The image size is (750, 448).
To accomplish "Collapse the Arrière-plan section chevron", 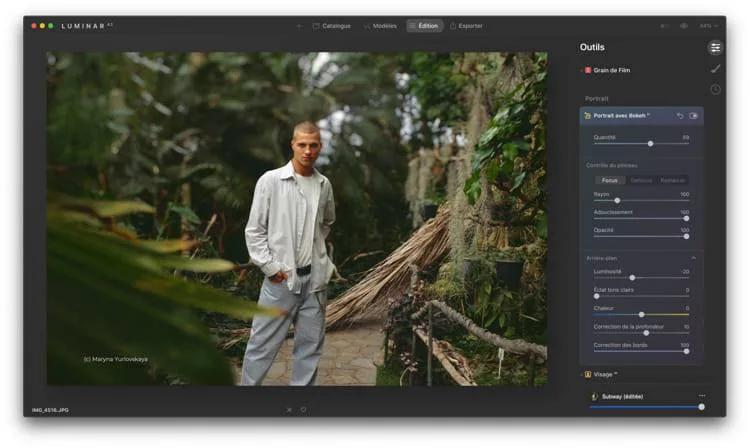I will click(x=693, y=258).
